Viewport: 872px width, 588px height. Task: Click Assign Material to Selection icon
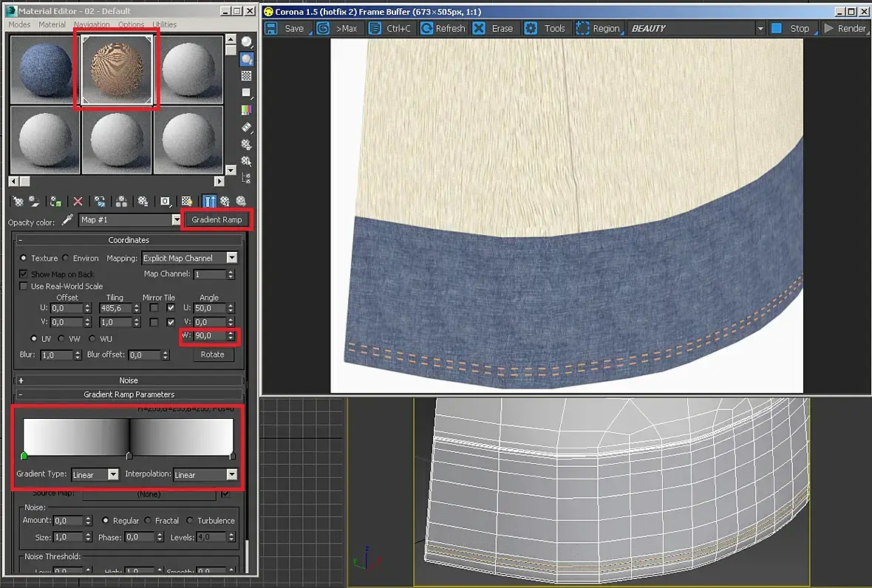coord(55,201)
